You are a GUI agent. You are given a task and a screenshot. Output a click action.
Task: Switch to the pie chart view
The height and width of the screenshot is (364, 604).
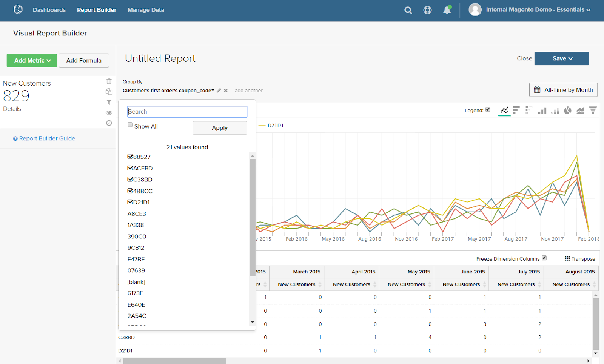(x=567, y=110)
